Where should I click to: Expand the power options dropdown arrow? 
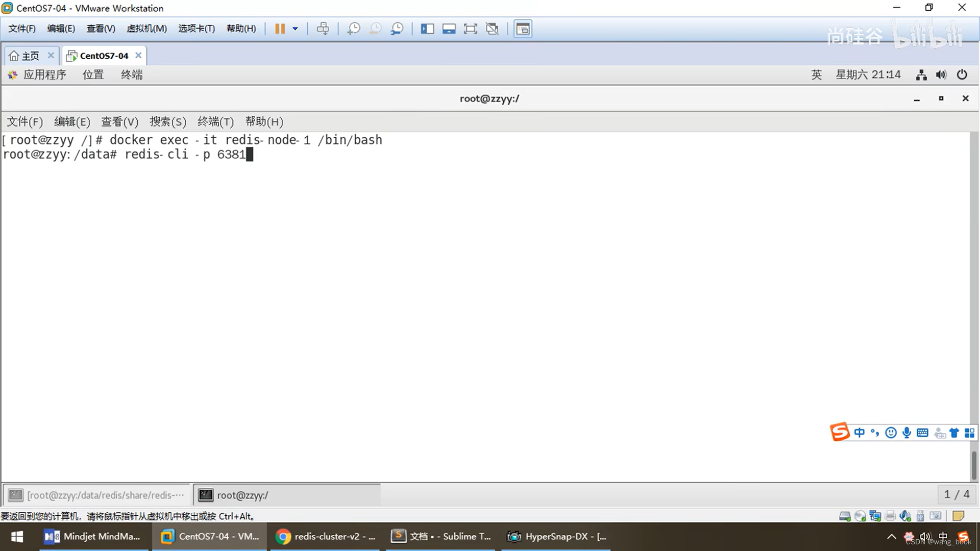[295, 29]
